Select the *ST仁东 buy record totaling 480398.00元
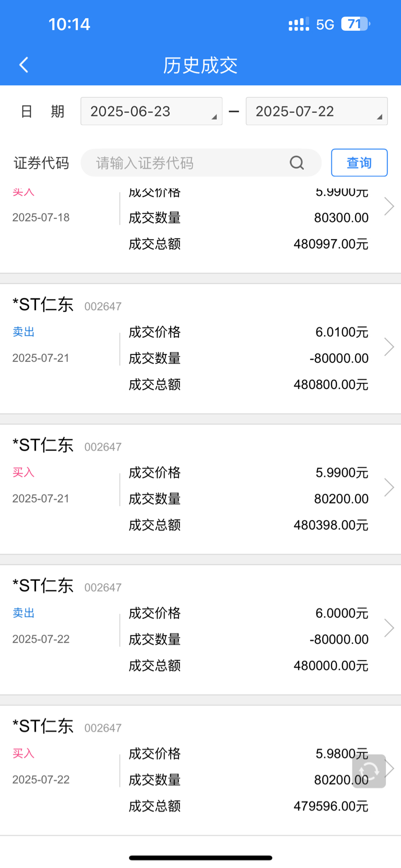The height and width of the screenshot is (868, 401). [200, 489]
